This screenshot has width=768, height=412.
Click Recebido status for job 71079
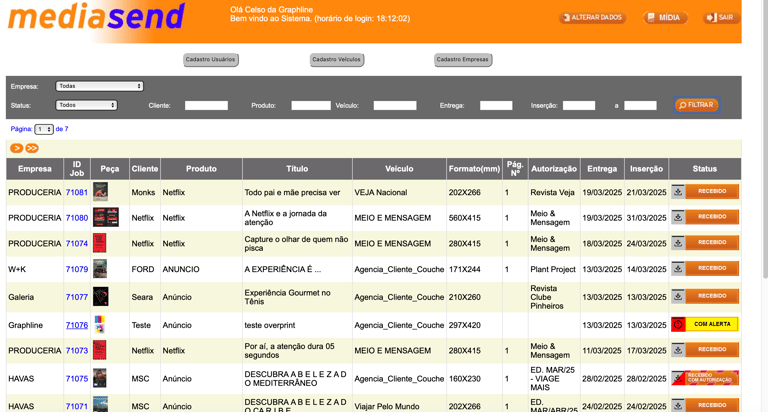[x=712, y=268]
